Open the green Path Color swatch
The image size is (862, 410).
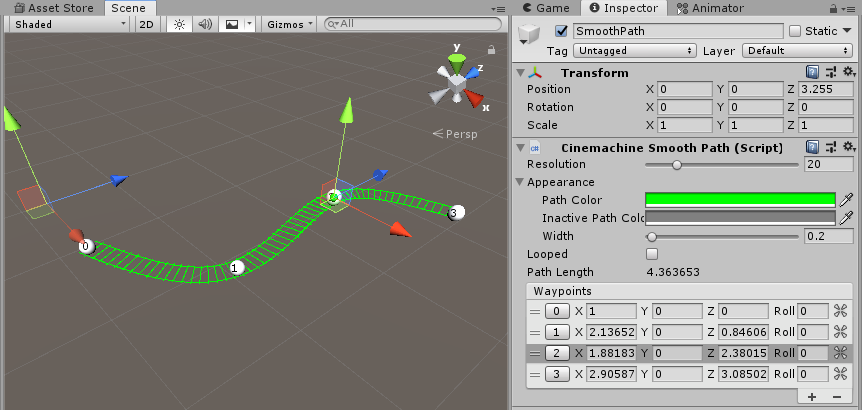coord(740,200)
